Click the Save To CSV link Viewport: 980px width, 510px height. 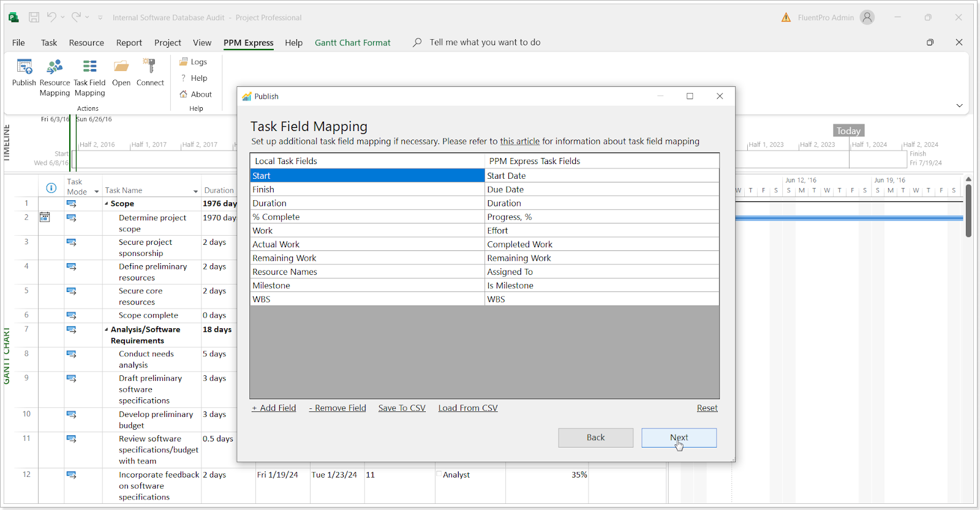(x=402, y=408)
